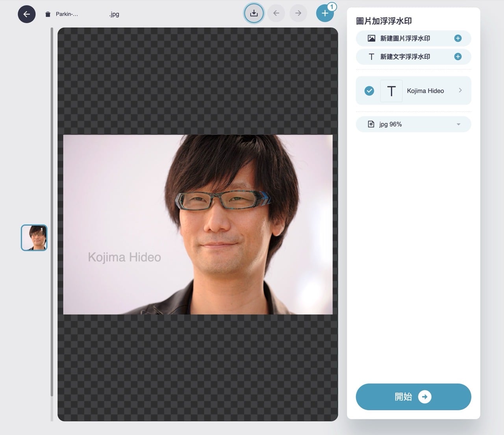
Task: Select 新建圖片浮浮水印 option
Action: pos(405,38)
